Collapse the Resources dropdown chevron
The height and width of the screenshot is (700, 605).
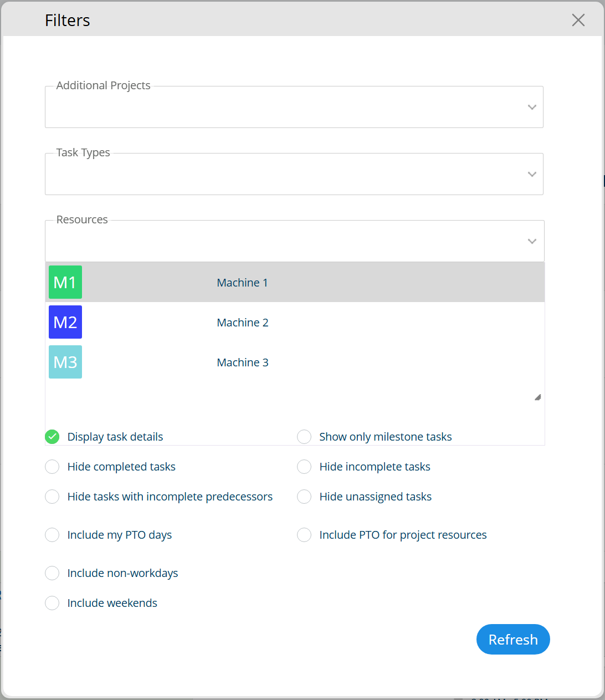[x=532, y=241]
